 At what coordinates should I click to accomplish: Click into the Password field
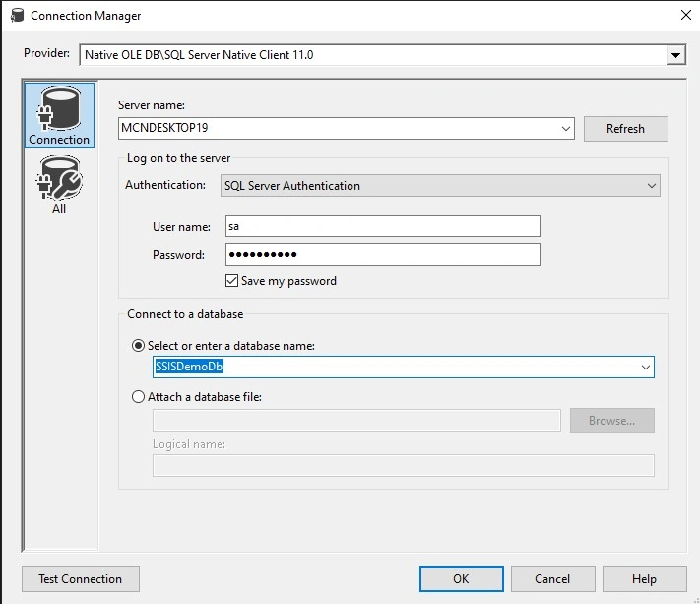click(383, 254)
